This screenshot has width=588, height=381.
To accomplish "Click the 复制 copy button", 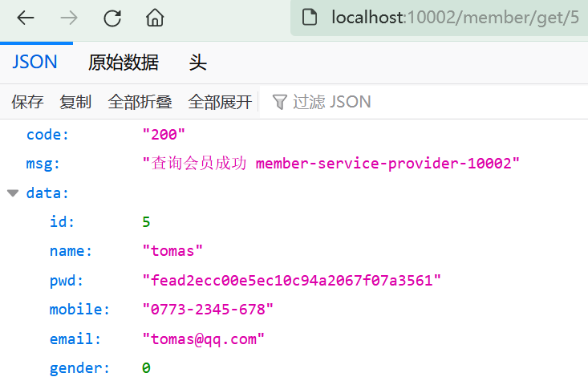I will coord(75,102).
